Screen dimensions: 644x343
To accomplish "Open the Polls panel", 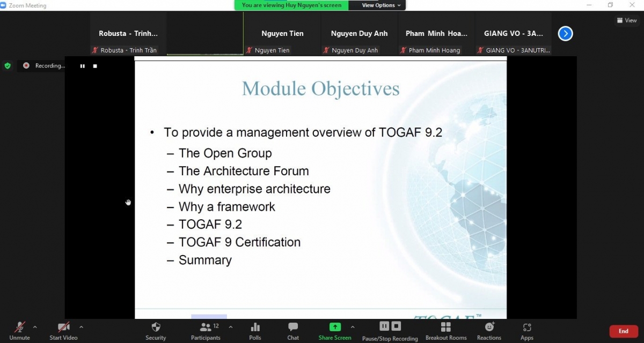I will (x=255, y=327).
